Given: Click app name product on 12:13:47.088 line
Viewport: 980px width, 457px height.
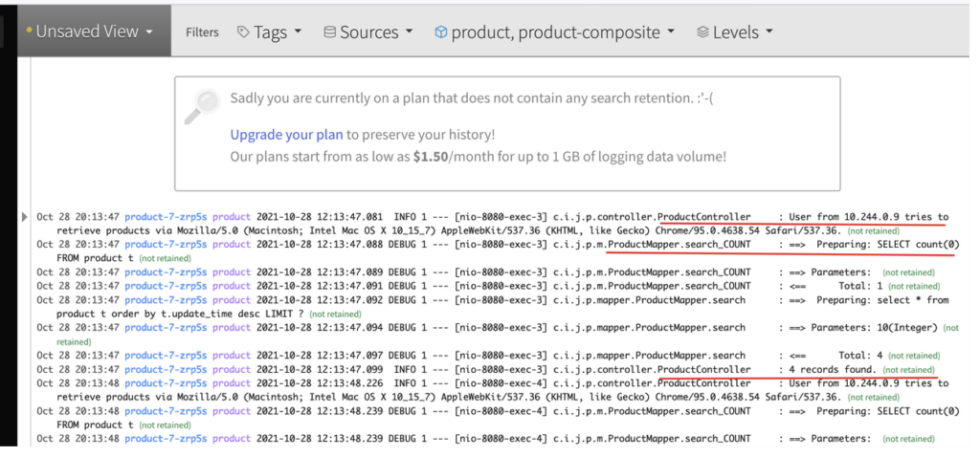Looking at the screenshot, I should [x=232, y=245].
